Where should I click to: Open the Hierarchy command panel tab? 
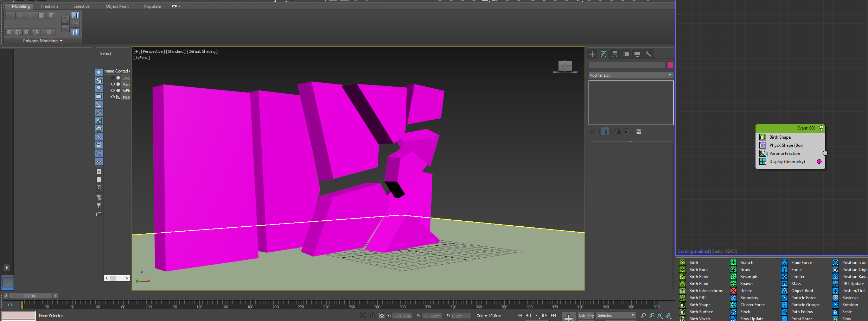tap(615, 54)
